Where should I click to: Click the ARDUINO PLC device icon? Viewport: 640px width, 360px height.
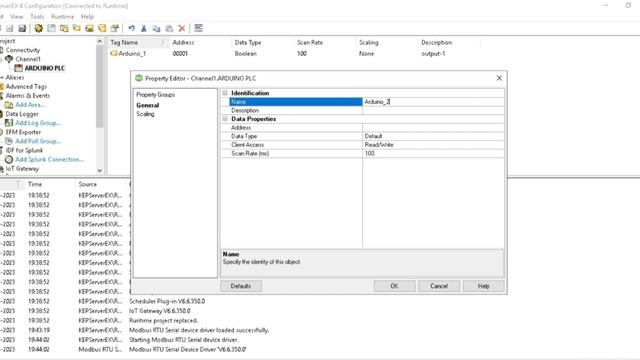18,68
